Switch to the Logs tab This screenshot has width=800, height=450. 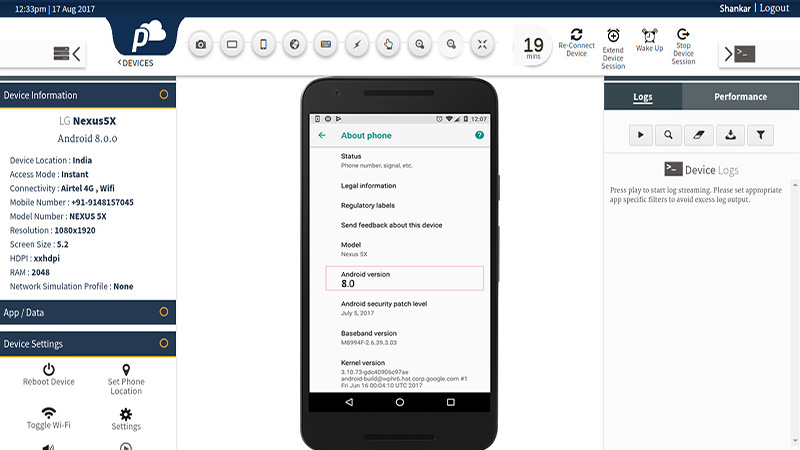tap(643, 96)
